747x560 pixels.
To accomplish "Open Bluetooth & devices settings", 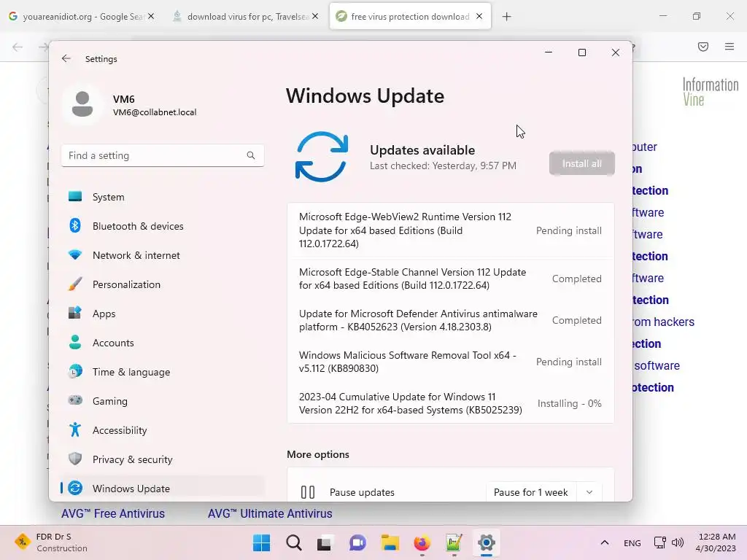I will click(163, 226).
